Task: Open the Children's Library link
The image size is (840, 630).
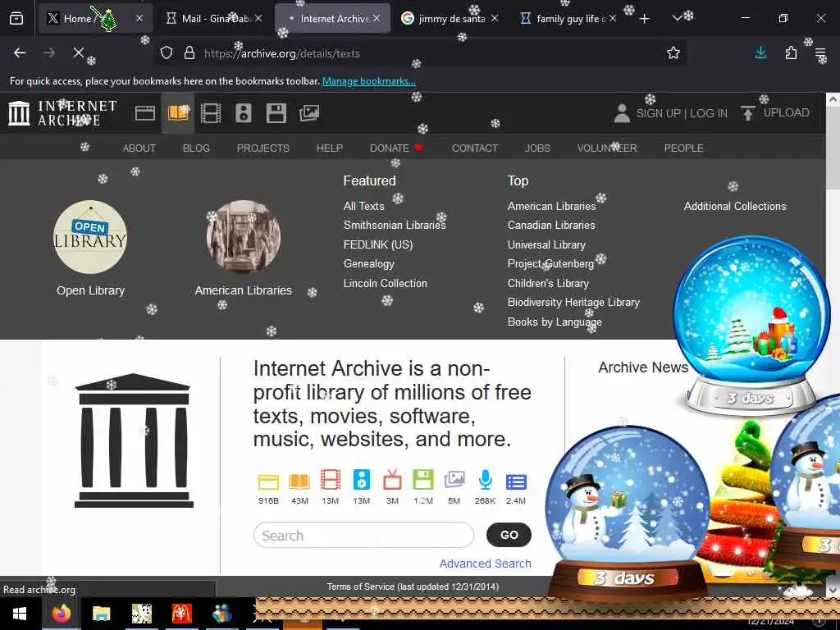Action: 548,283
